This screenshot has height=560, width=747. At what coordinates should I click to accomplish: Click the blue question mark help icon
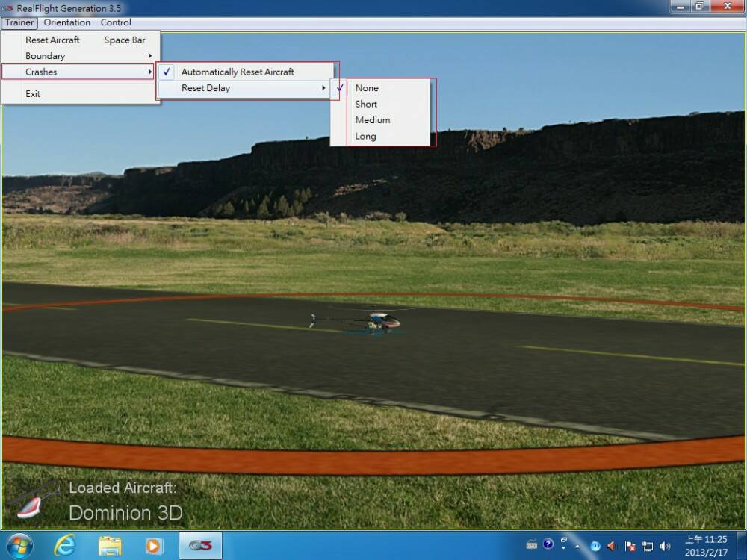click(x=548, y=544)
